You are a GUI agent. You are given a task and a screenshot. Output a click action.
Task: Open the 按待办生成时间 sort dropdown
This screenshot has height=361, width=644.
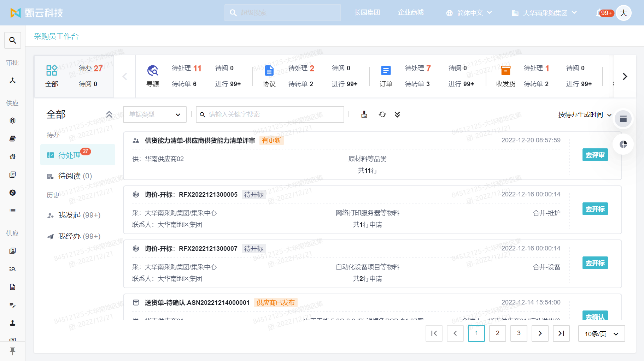(585, 115)
